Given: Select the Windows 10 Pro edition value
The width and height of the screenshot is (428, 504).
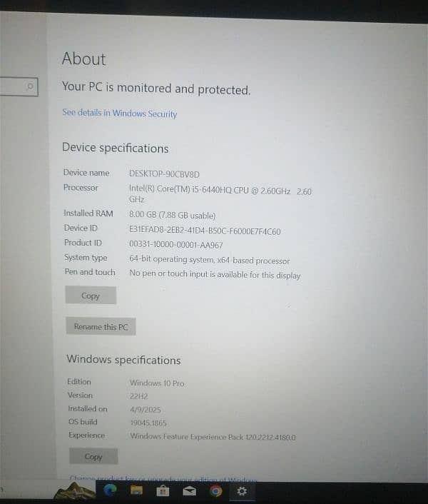Looking at the screenshot, I should click(157, 383).
